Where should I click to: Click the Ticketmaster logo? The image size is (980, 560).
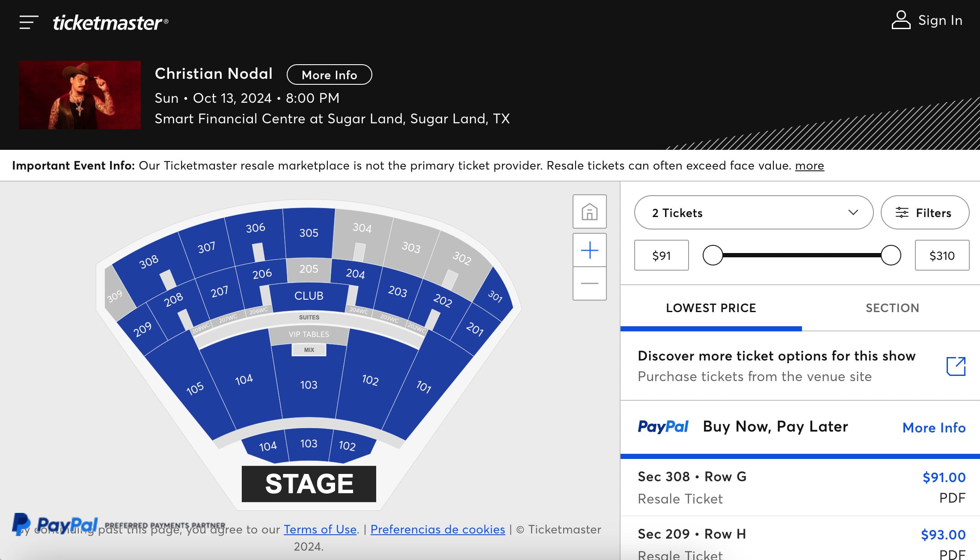(110, 22)
